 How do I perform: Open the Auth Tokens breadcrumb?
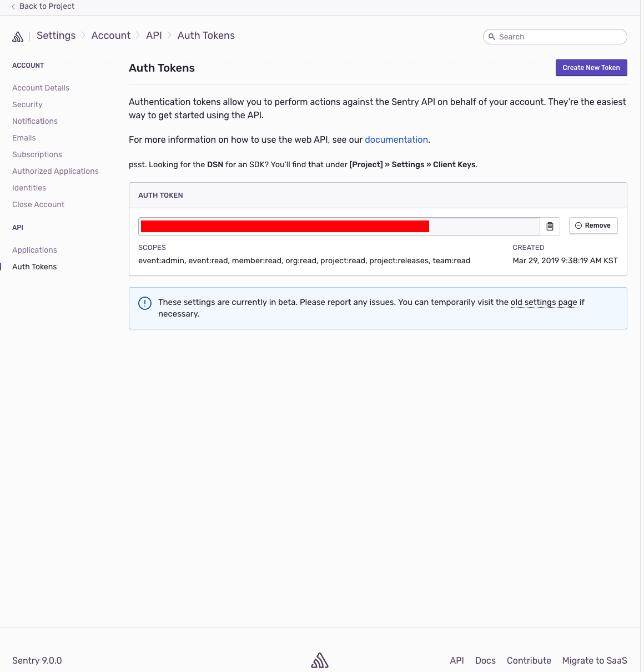point(206,36)
